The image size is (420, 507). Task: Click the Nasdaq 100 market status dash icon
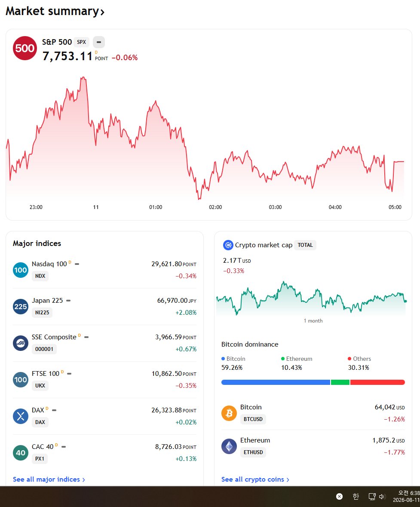77,264
